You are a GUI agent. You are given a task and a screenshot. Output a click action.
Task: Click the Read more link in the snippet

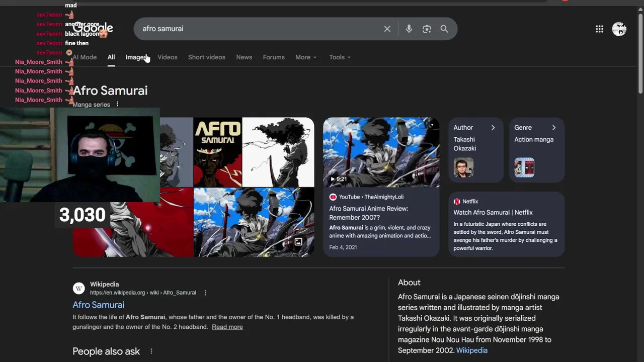coord(227,327)
